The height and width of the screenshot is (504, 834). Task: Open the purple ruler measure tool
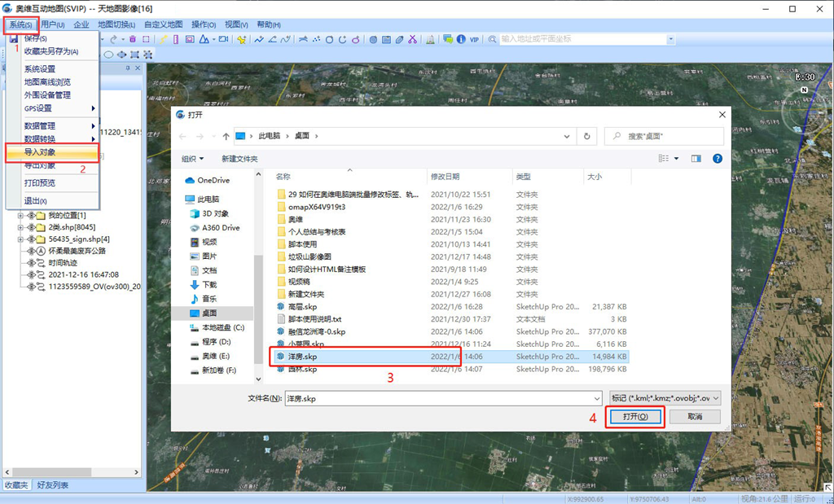176,39
